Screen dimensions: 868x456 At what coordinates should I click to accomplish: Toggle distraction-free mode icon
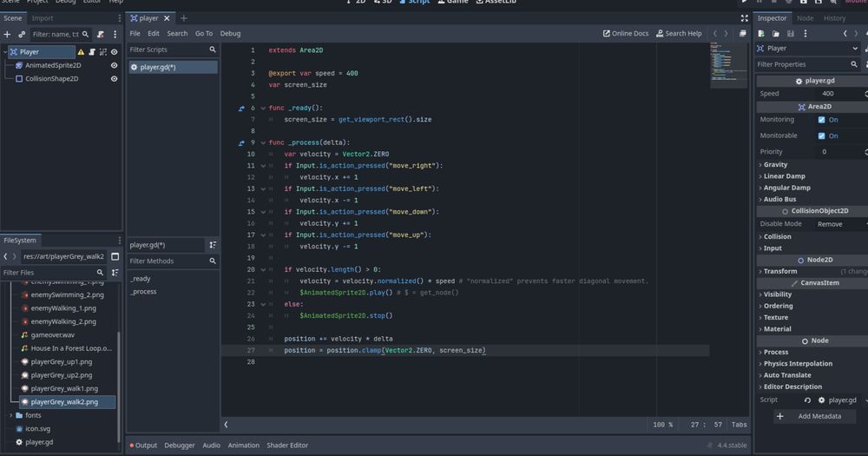[x=745, y=18]
